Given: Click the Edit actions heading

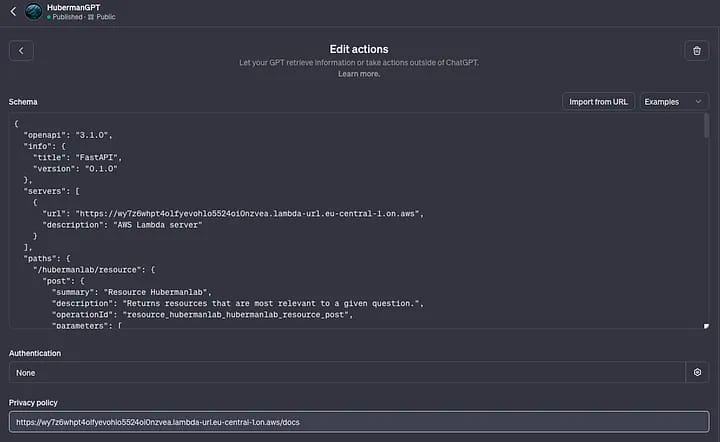Looking at the screenshot, I should coord(359,49).
